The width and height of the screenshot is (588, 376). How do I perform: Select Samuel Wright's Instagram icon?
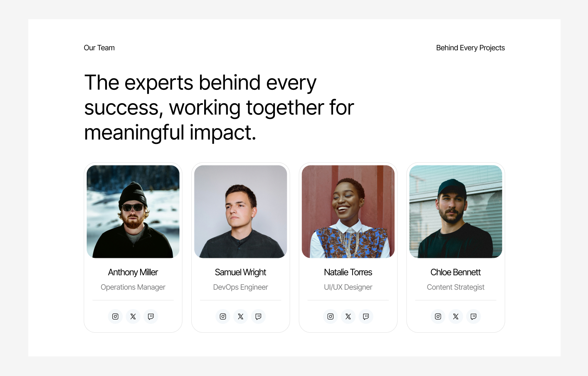click(223, 316)
